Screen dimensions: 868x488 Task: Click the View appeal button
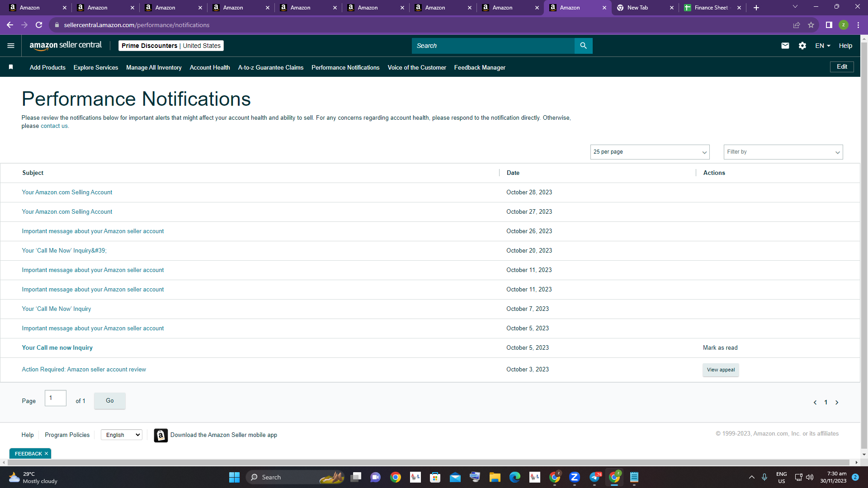pyautogui.click(x=721, y=370)
